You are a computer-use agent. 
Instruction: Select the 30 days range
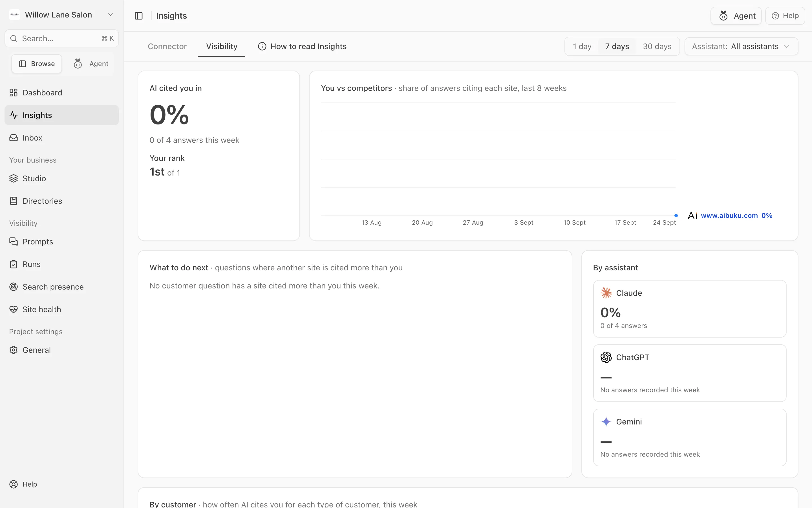point(657,46)
